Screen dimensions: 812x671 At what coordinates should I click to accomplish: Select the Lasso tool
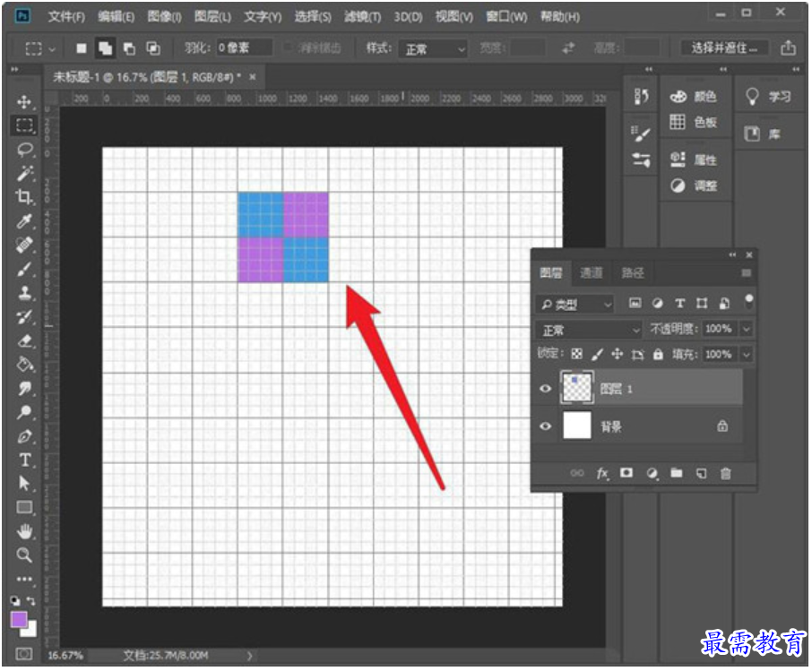click(24, 150)
